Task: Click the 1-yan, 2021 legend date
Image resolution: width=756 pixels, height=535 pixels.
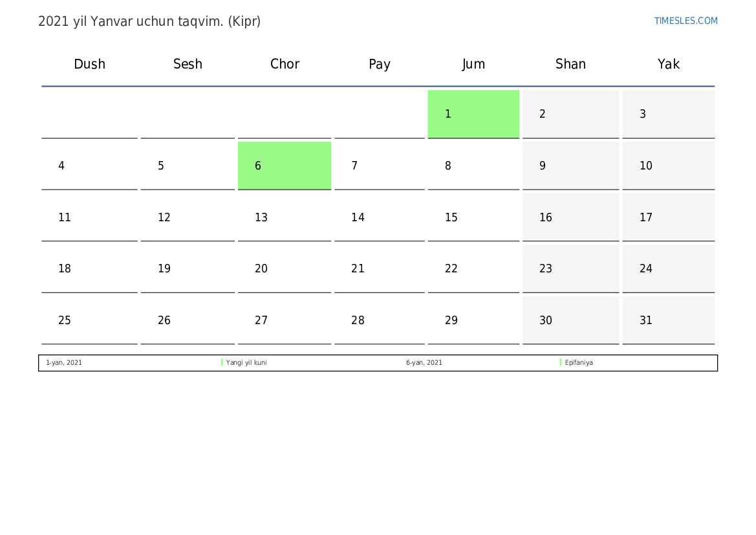Action: coord(64,363)
